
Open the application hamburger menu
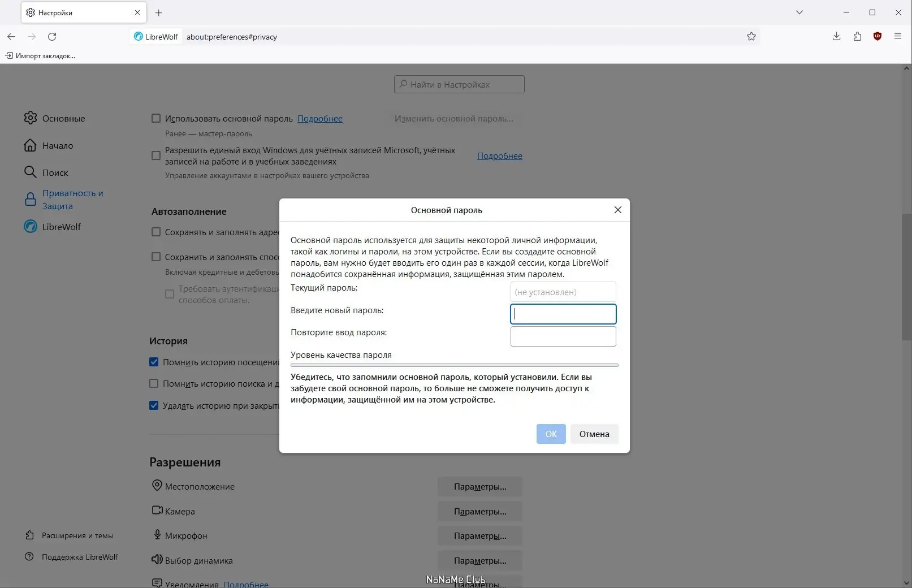(x=898, y=37)
